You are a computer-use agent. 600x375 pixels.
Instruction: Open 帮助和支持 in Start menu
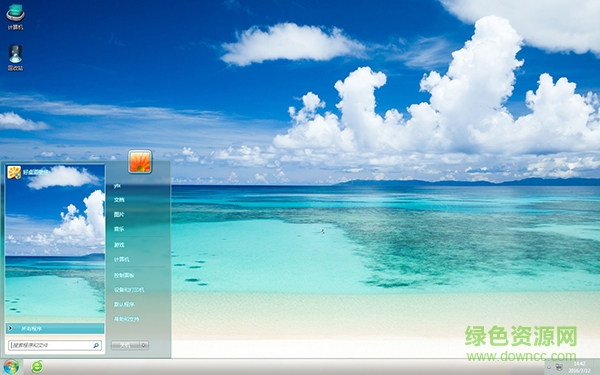(x=126, y=319)
